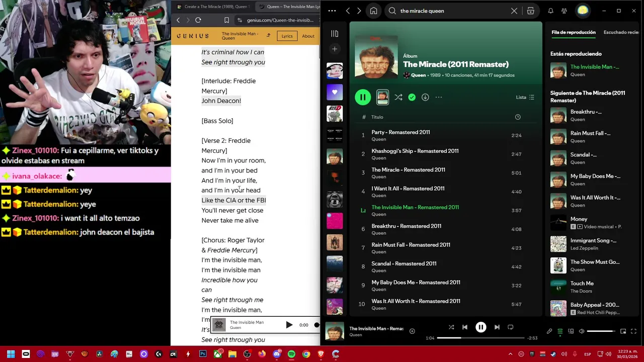Open Lista view dropdown
This screenshot has width=644, height=362.
(x=525, y=97)
